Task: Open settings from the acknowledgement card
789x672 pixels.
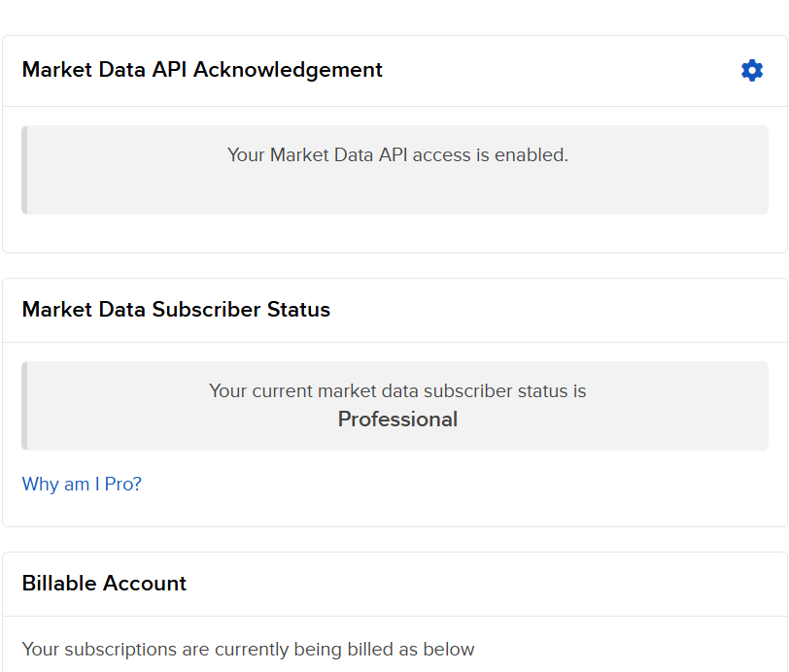Action: (x=752, y=70)
